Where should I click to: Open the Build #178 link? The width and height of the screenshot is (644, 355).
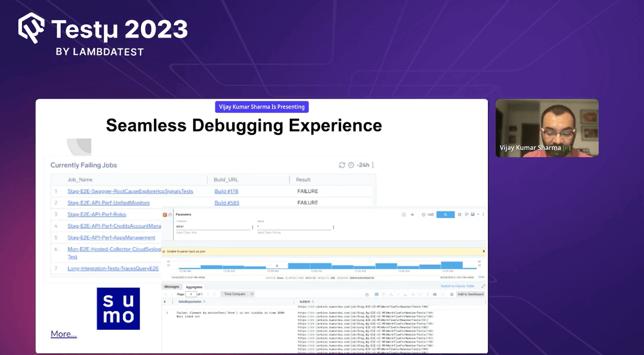[x=226, y=191]
